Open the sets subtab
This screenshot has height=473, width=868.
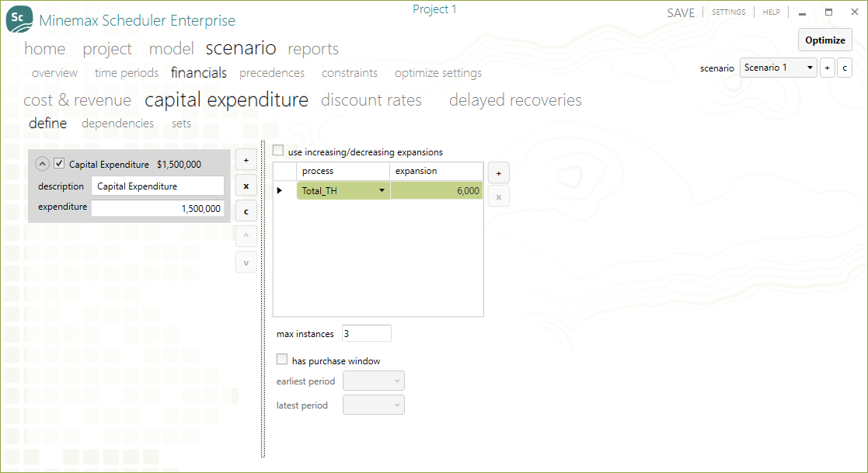pyautogui.click(x=181, y=123)
